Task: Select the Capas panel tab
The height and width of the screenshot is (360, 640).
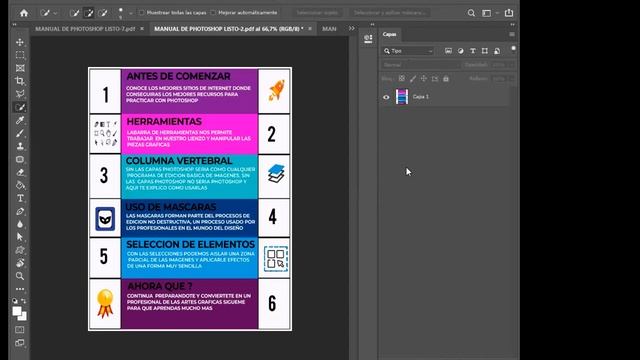Action: [389, 34]
